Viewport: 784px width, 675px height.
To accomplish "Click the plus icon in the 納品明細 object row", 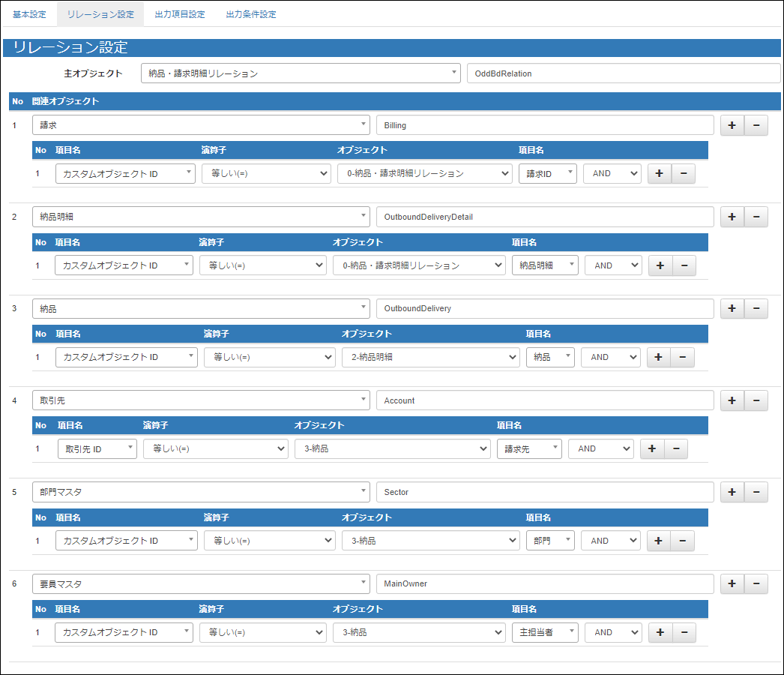I will (x=732, y=217).
